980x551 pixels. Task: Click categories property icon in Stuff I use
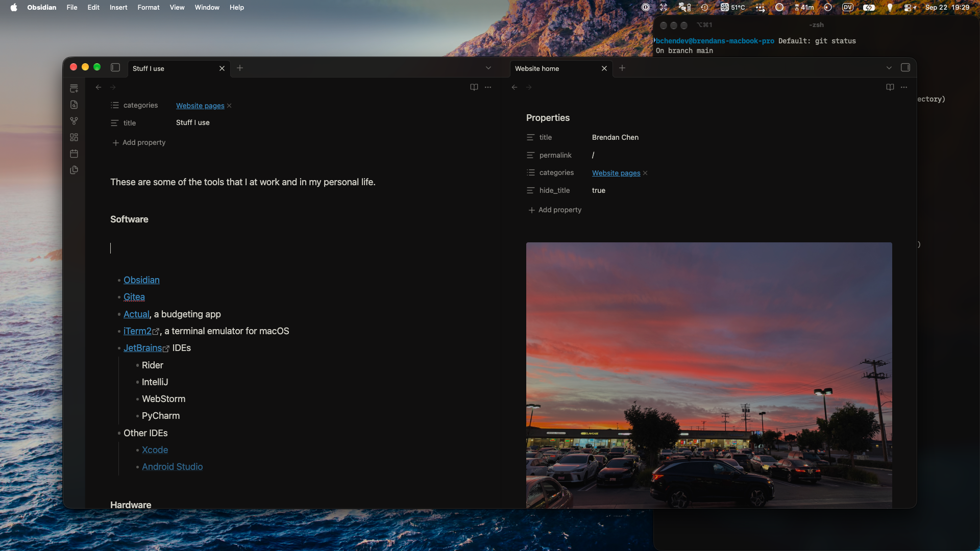[115, 105]
